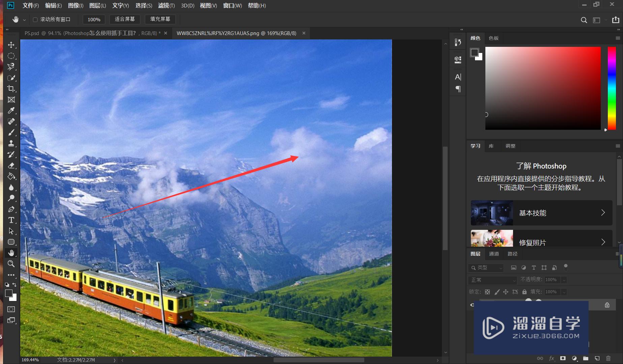
Task: Open the 滤镜(T) menu
Action: coord(166,5)
